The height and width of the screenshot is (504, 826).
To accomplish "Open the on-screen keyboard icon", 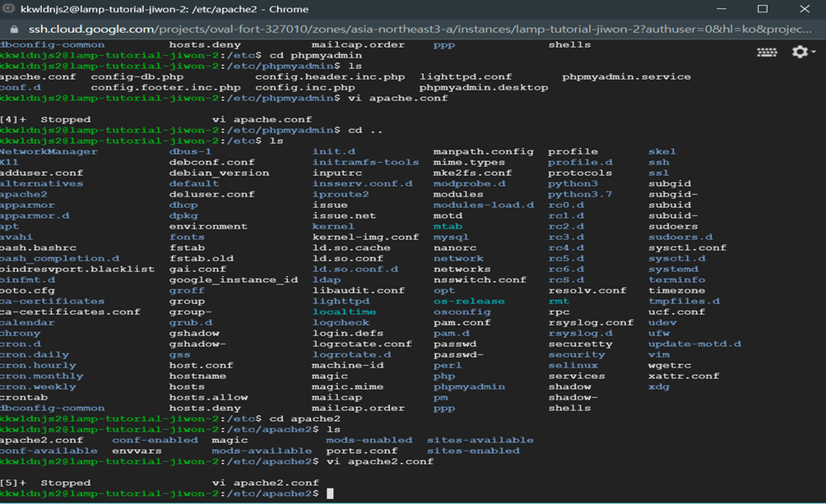I will pyautogui.click(x=767, y=52).
